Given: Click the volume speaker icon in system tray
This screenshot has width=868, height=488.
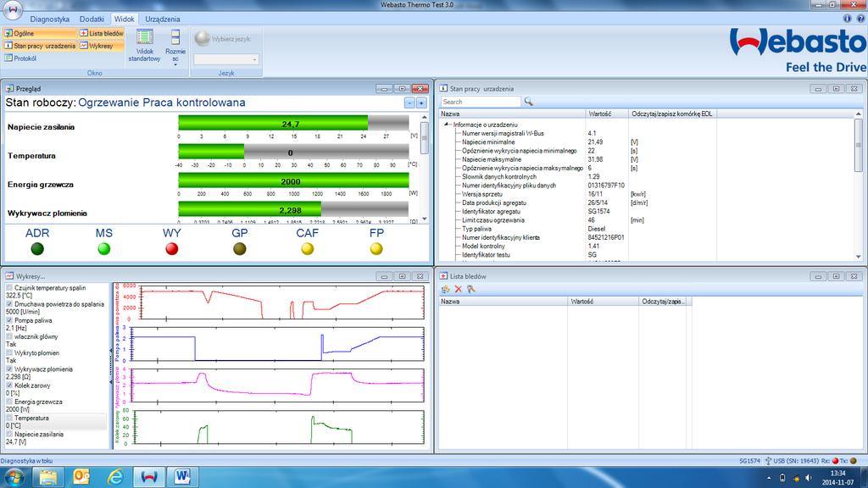Looking at the screenshot, I should click(x=809, y=478).
